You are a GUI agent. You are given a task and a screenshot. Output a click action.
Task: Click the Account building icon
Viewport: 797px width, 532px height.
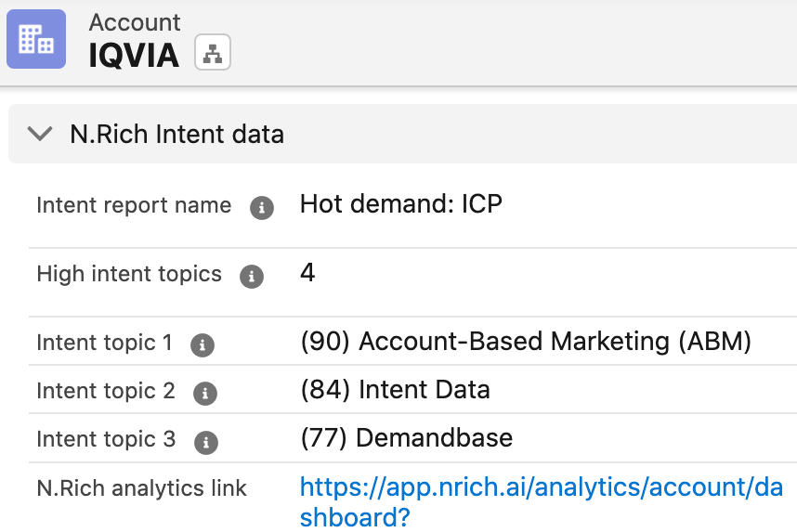(x=36, y=39)
